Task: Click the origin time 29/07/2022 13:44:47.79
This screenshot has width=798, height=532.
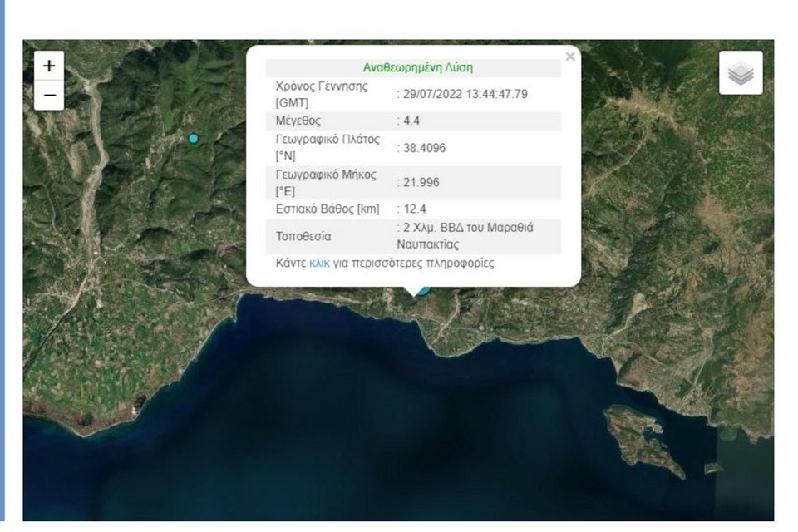Action: point(465,94)
